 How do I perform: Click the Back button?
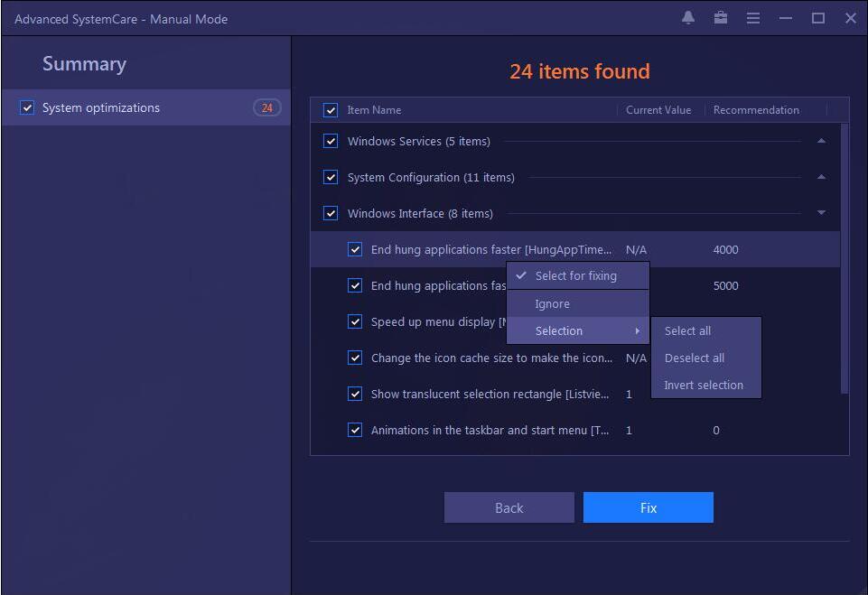509,507
